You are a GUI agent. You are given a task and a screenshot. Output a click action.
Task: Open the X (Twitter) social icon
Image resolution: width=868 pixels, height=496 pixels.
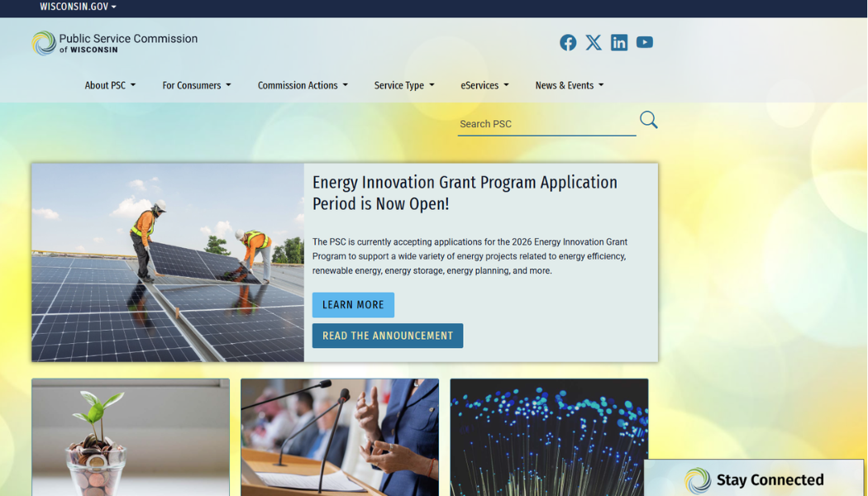pyautogui.click(x=594, y=43)
